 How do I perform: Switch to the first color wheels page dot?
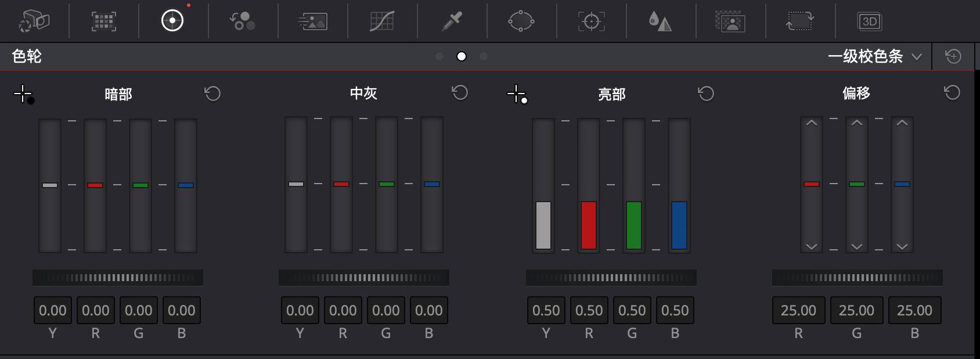[439, 56]
